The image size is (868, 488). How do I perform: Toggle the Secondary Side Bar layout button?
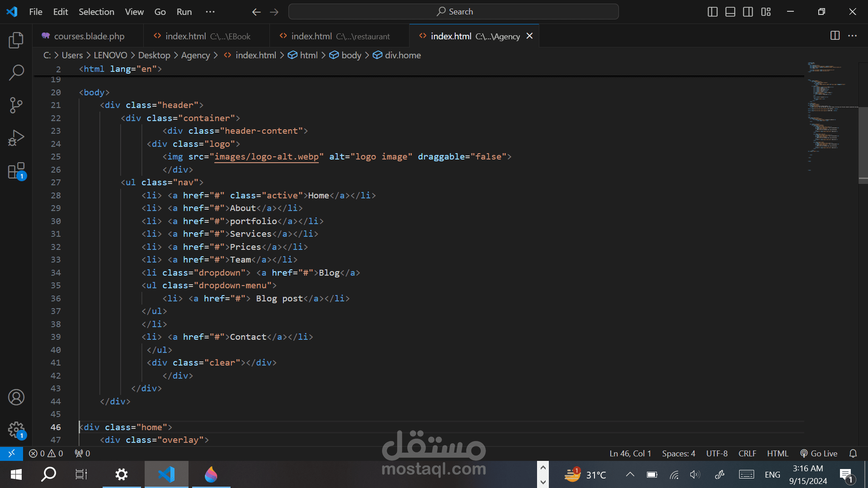point(748,12)
